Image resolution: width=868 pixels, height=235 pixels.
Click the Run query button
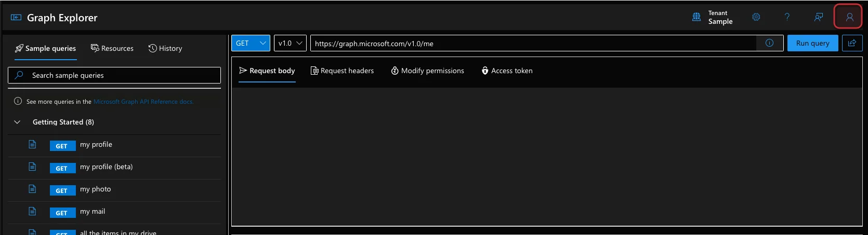(x=812, y=43)
